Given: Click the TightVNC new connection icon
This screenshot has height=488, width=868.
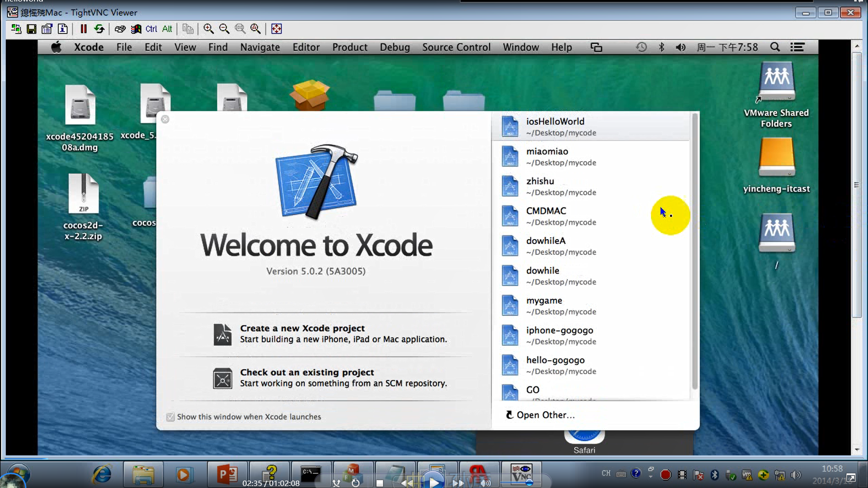Looking at the screenshot, I should point(16,29).
